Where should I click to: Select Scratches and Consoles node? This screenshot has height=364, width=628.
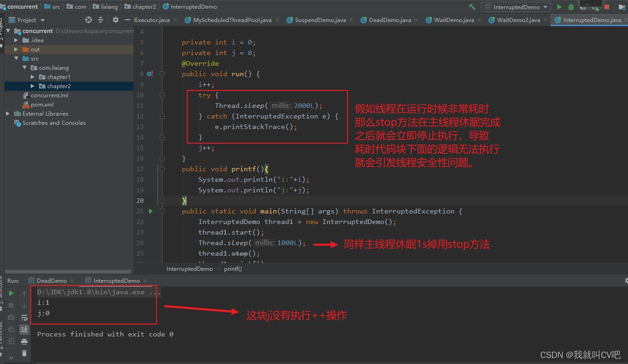click(54, 123)
